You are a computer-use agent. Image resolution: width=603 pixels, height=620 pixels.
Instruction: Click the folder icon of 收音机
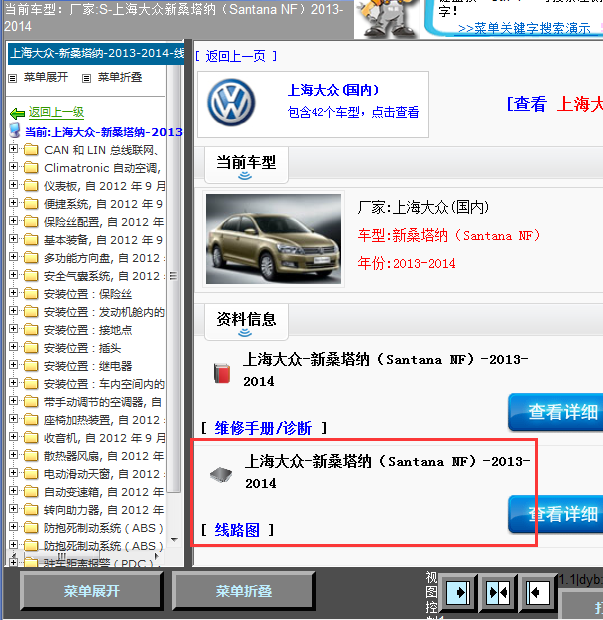point(31,438)
